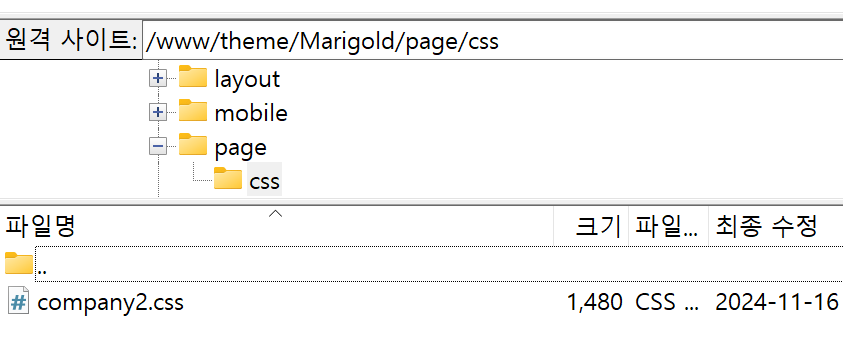Select the mobile folder label
The height and width of the screenshot is (360, 843).
click(251, 113)
